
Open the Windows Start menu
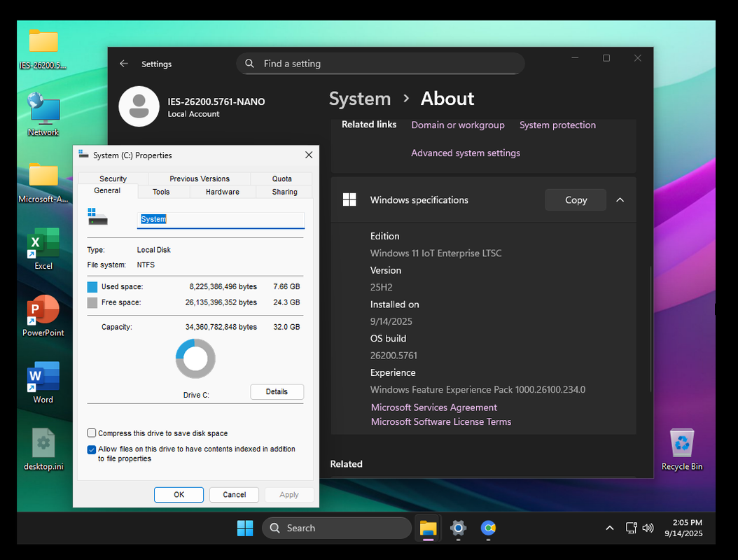[245, 528]
